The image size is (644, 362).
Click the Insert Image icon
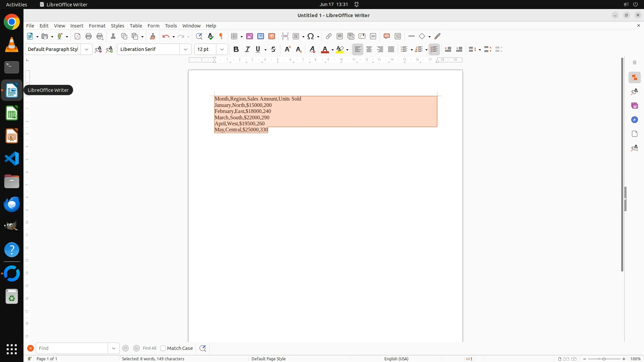250,36
